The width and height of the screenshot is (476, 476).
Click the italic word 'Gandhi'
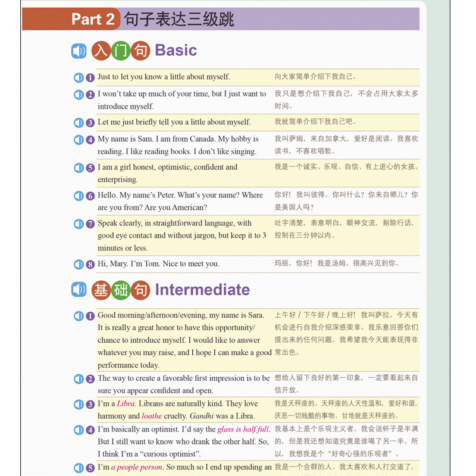[x=202, y=416]
